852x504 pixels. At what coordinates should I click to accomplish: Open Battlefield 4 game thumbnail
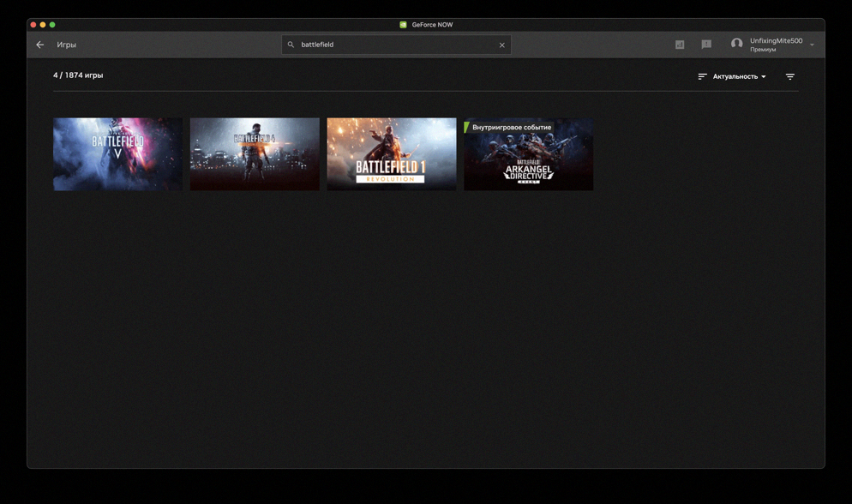[255, 154]
